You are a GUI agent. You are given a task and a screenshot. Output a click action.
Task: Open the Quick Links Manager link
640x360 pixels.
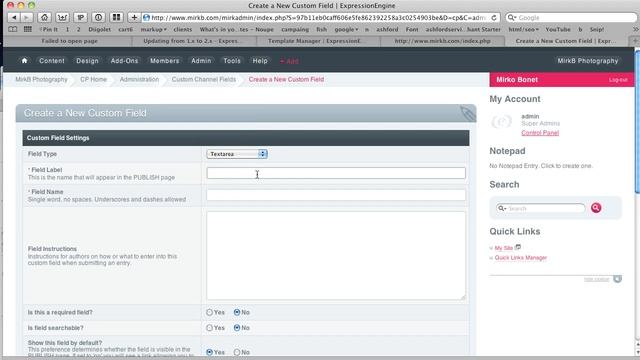[x=520, y=258]
